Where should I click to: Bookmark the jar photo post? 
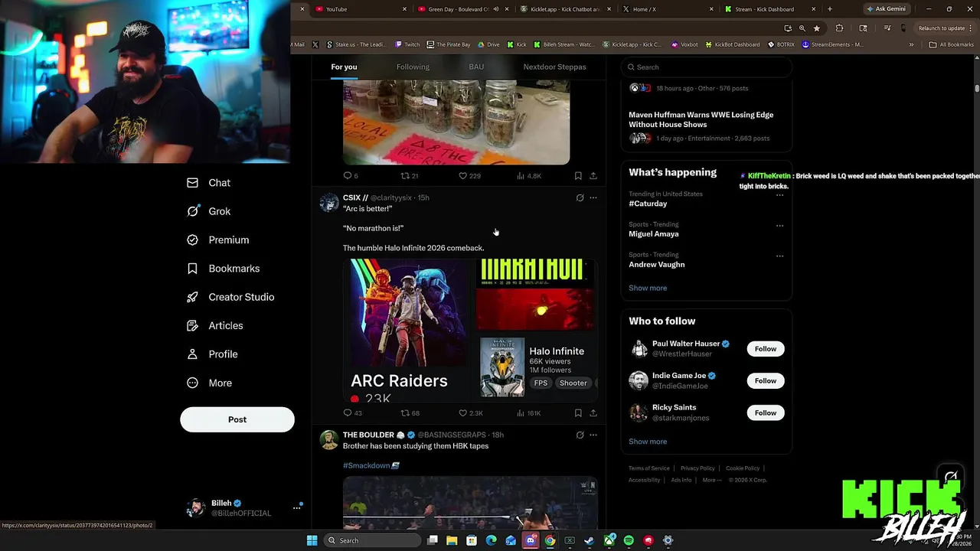click(x=578, y=176)
